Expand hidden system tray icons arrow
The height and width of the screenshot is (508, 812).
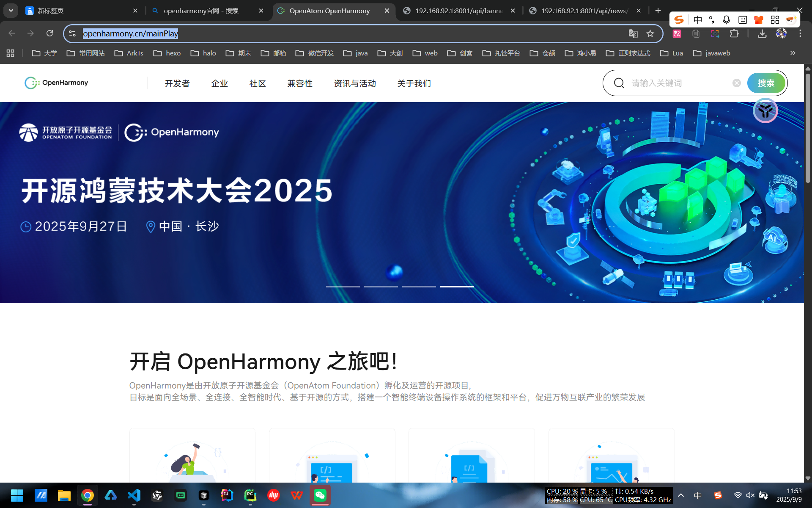[x=681, y=495]
